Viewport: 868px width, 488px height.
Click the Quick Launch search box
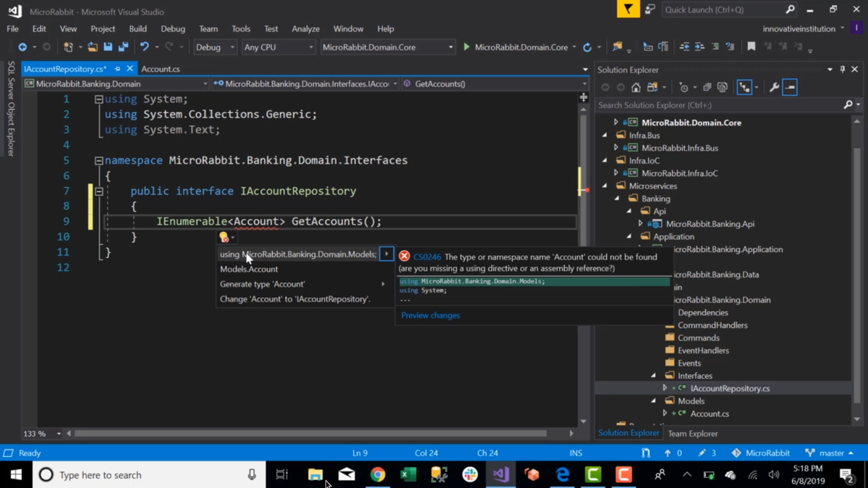(x=729, y=9)
